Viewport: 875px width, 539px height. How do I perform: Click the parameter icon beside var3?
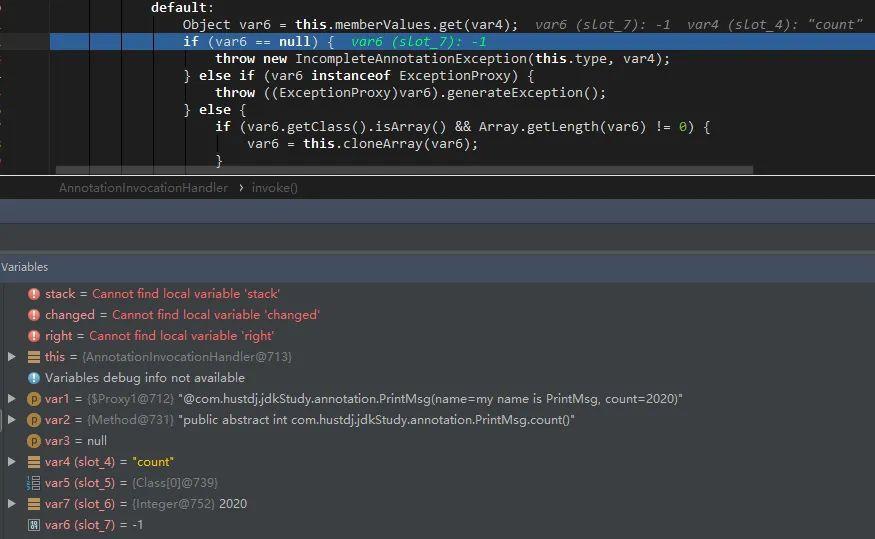point(33,441)
